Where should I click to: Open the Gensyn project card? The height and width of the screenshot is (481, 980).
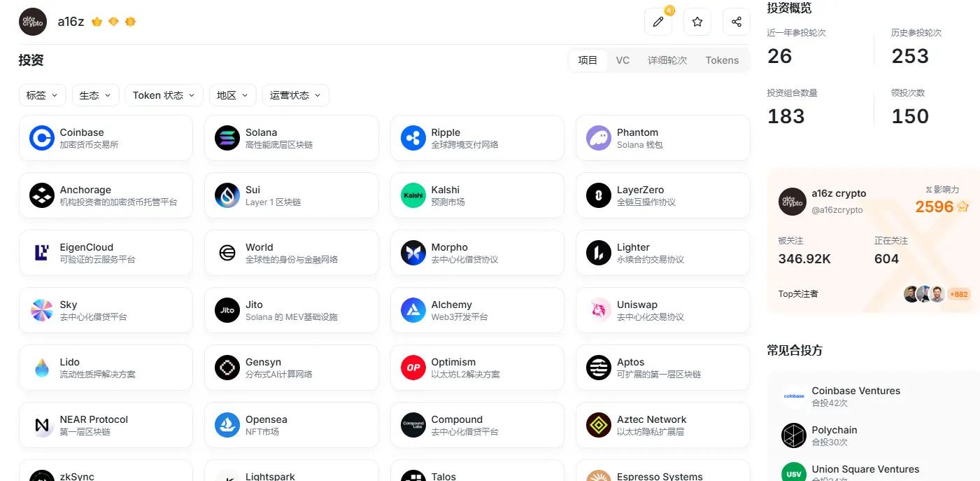292,368
